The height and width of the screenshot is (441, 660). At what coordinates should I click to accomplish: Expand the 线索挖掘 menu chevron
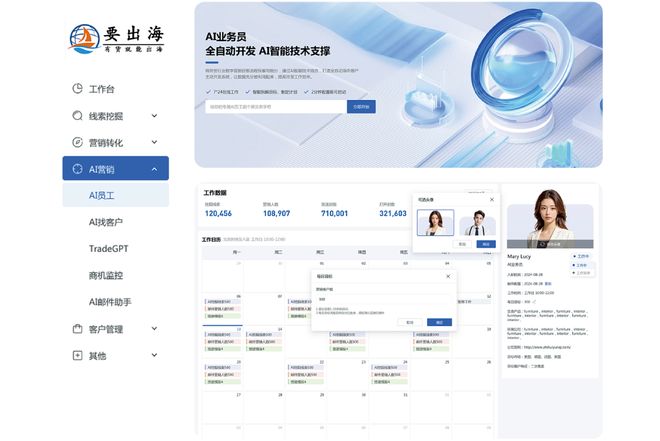(154, 116)
